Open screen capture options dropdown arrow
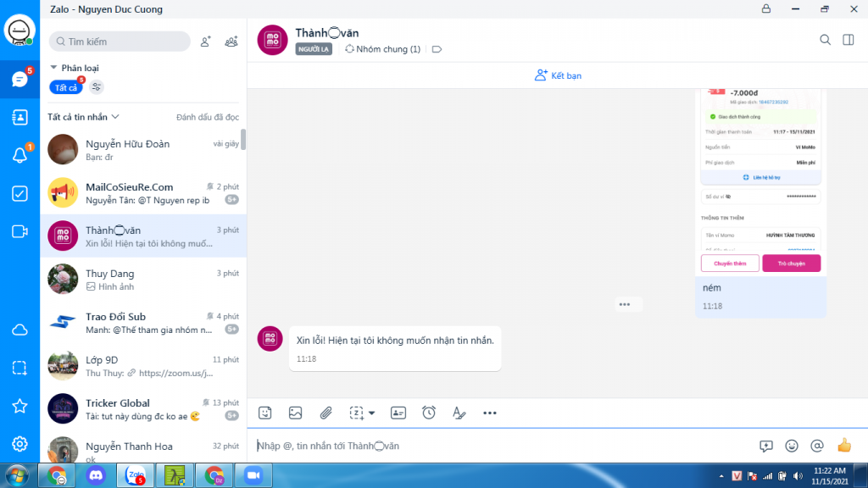 click(x=371, y=413)
